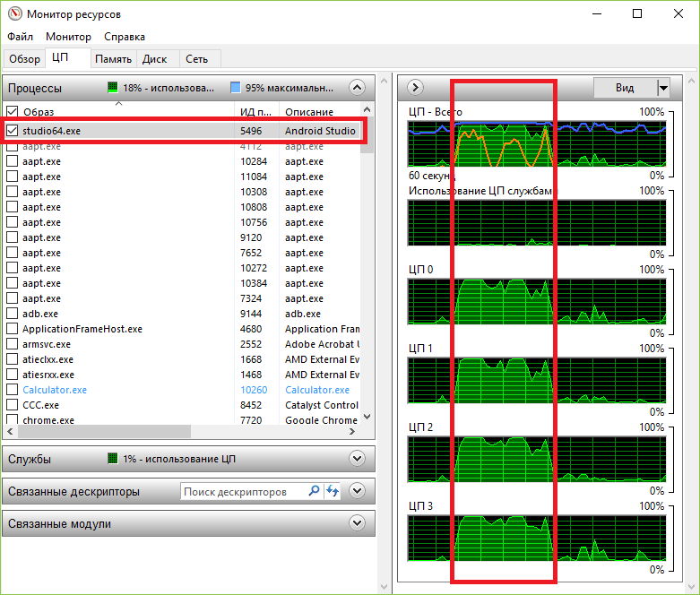
Task: Check the aapt.exe process with ID 11084
Action: [12, 177]
